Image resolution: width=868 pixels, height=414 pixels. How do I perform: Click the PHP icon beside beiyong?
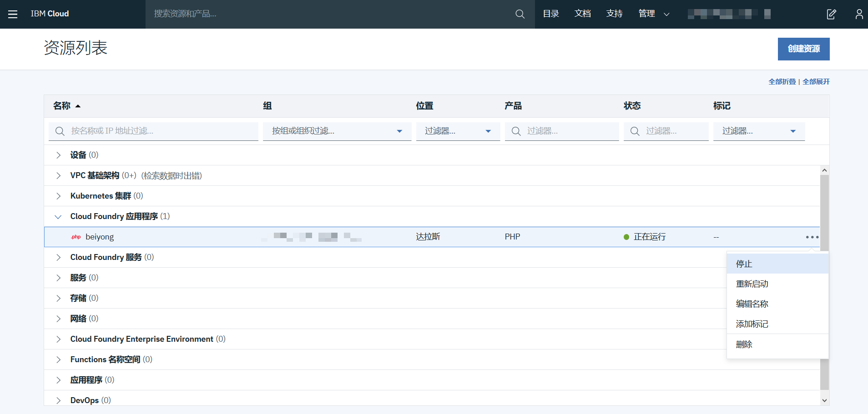76,237
